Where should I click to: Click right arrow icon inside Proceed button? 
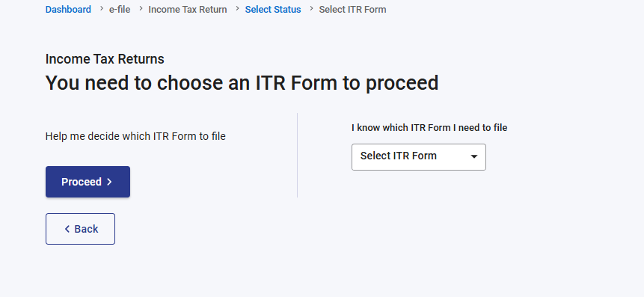109,182
